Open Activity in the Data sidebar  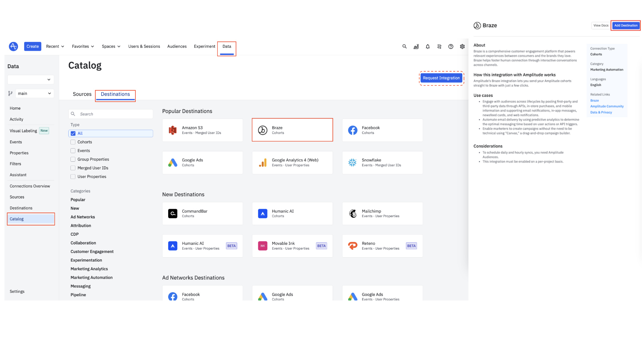pos(16,119)
